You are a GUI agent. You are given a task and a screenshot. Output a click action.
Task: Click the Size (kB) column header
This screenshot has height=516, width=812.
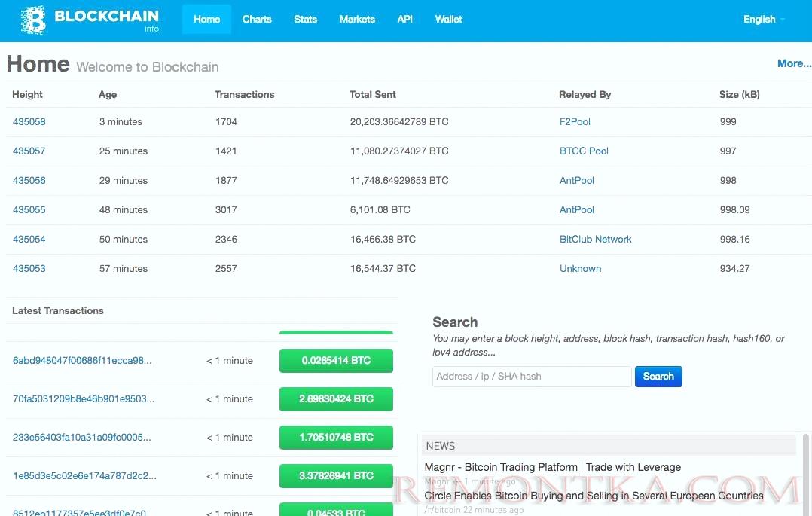[x=739, y=95]
